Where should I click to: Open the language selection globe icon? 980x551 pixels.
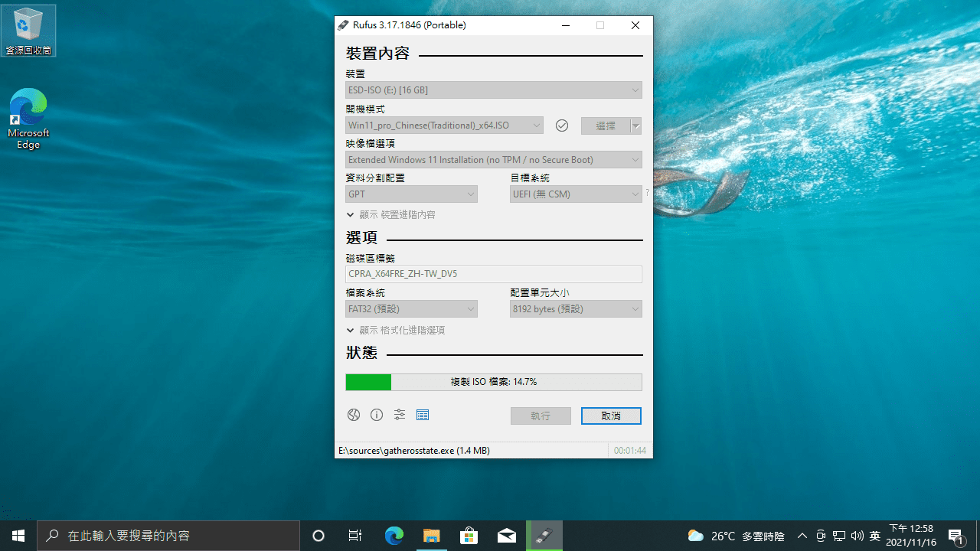[353, 415]
